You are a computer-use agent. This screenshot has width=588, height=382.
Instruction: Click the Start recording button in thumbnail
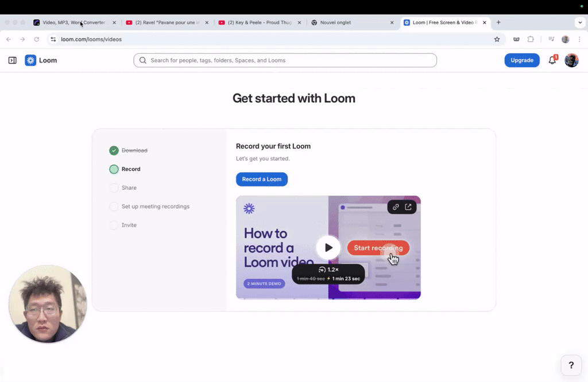(x=378, y=248)
